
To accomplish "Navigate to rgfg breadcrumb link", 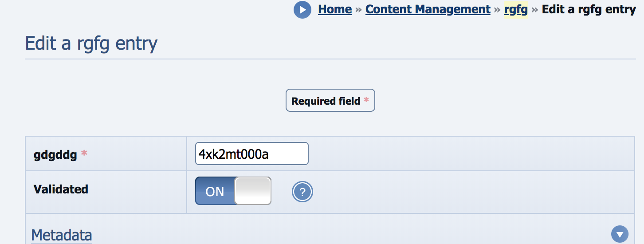I will tap(516, 9).
